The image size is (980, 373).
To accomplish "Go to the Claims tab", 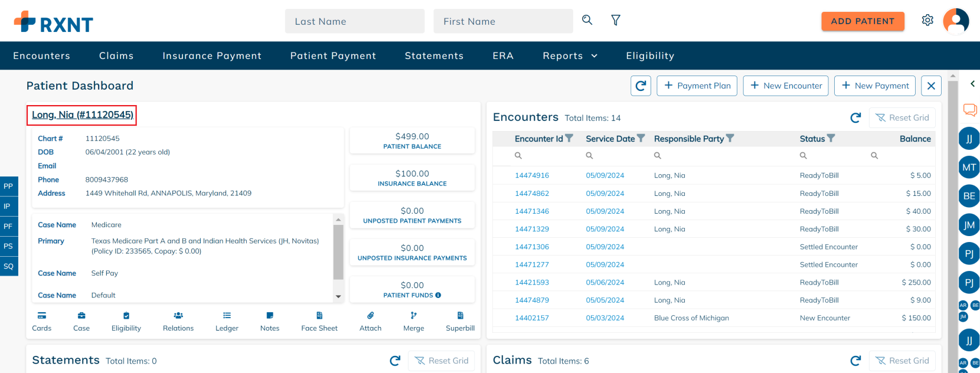I will (116, 55).
